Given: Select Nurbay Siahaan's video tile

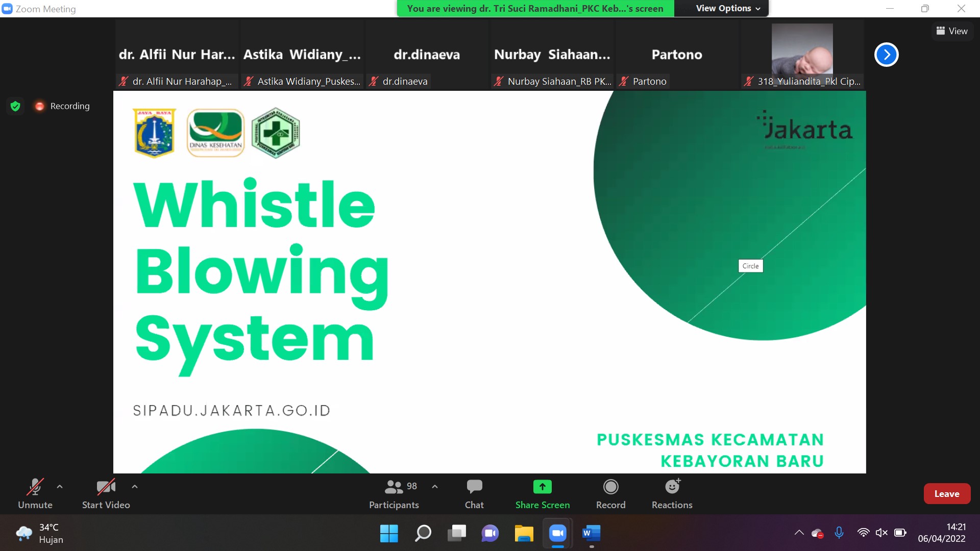Looking at the screenshot, I should 552,55.
